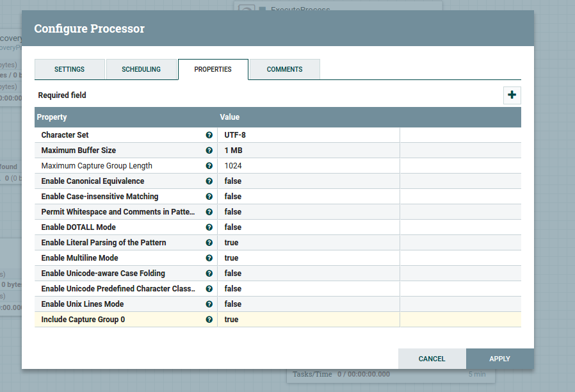Show help for Unicode Predefined Character Classes

[x=209, y=289]
